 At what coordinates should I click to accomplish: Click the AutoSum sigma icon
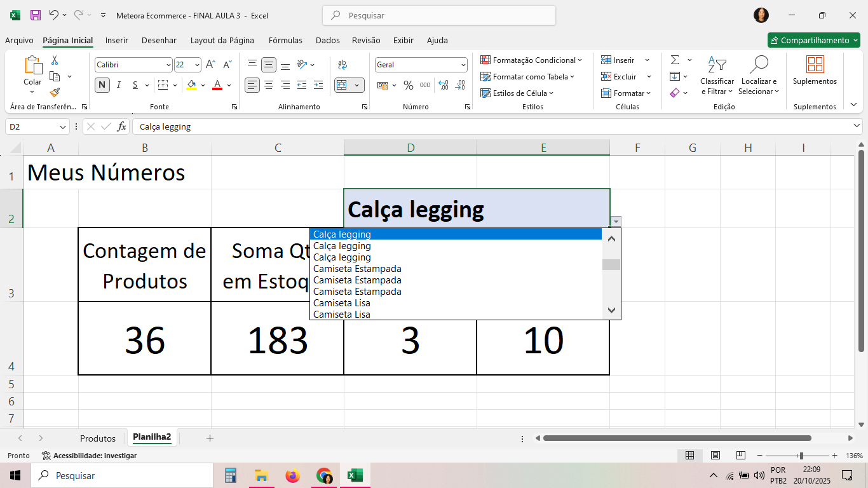pyautogui.click(x=675, y=60)
